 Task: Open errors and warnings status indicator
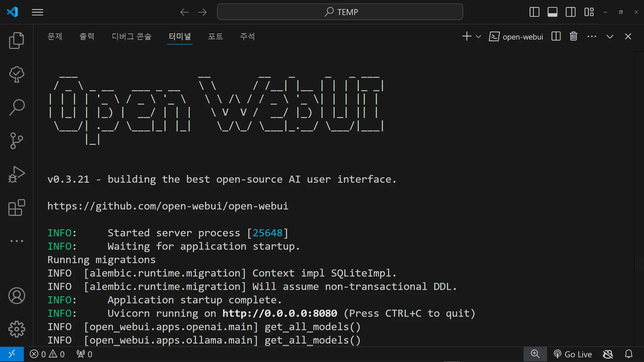[x=47, y=354]
